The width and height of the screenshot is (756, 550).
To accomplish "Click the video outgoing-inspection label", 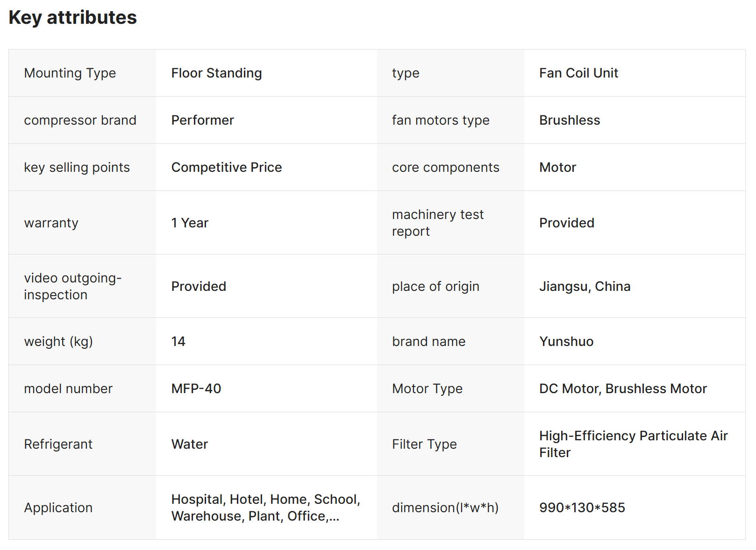I will pyautogui.click(x=72, y=286).
